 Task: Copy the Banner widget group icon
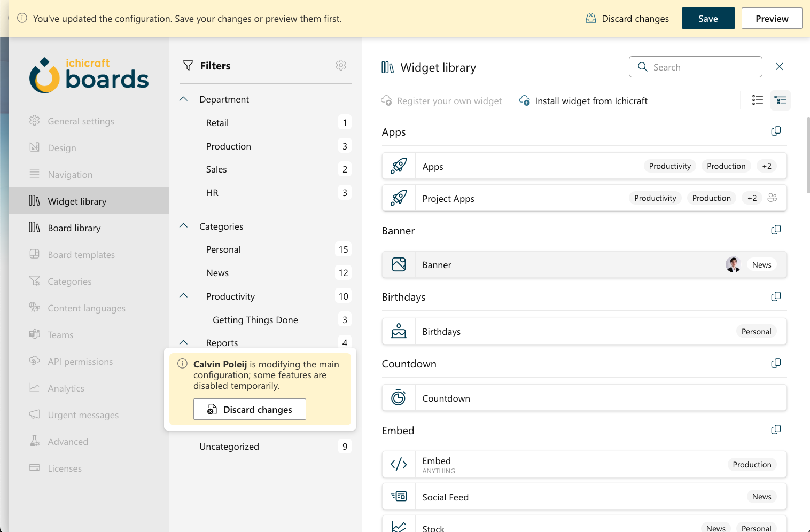point(776,230)
